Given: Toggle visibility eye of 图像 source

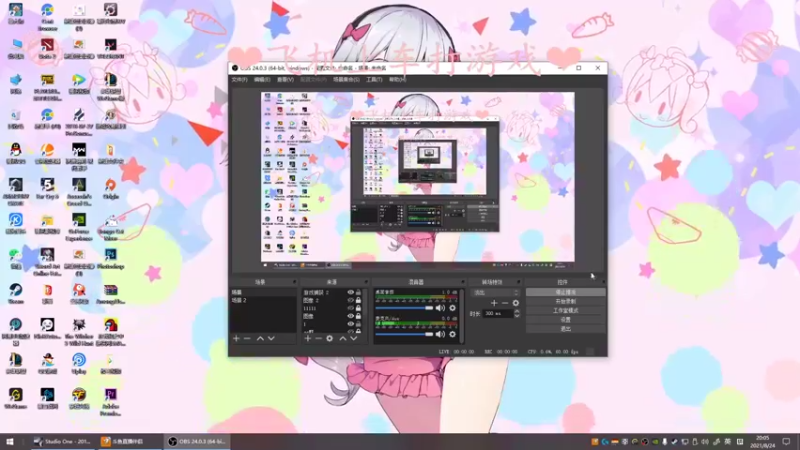Looking at the screenshot, I should (x=351, y=316).
